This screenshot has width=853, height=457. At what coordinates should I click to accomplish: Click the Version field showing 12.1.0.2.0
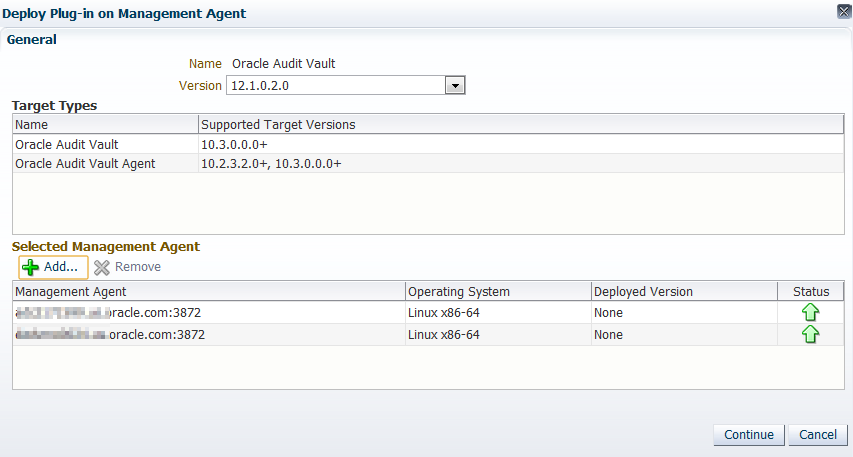336,85
